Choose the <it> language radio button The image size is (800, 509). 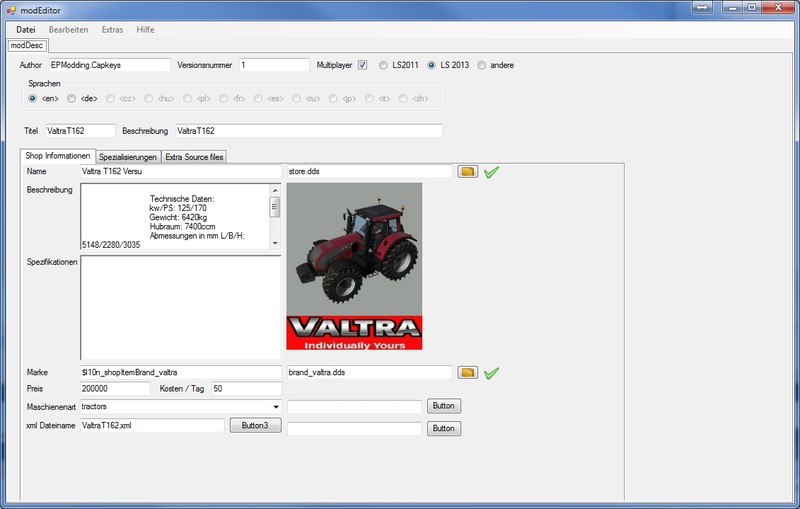(369, 98)
